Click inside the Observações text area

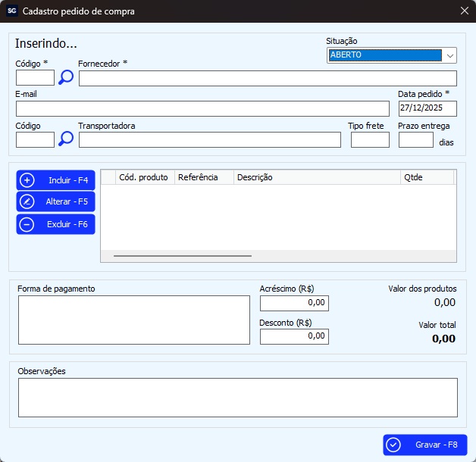click(x=237, y=397)
